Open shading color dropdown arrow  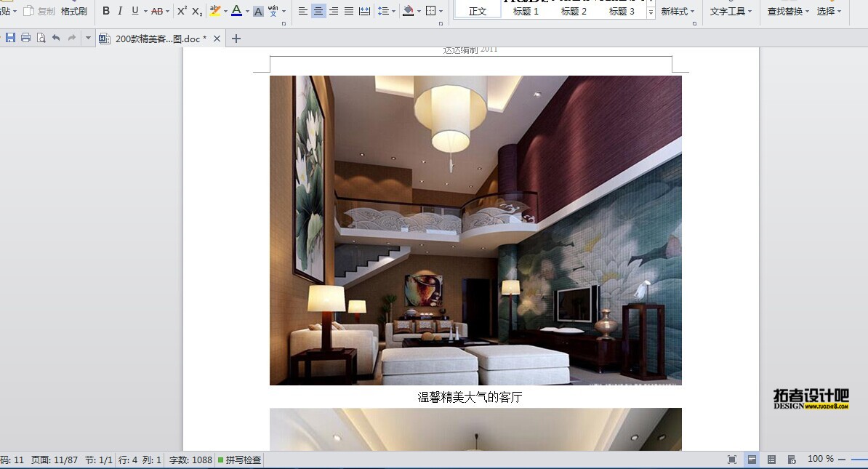click(419, 11)
